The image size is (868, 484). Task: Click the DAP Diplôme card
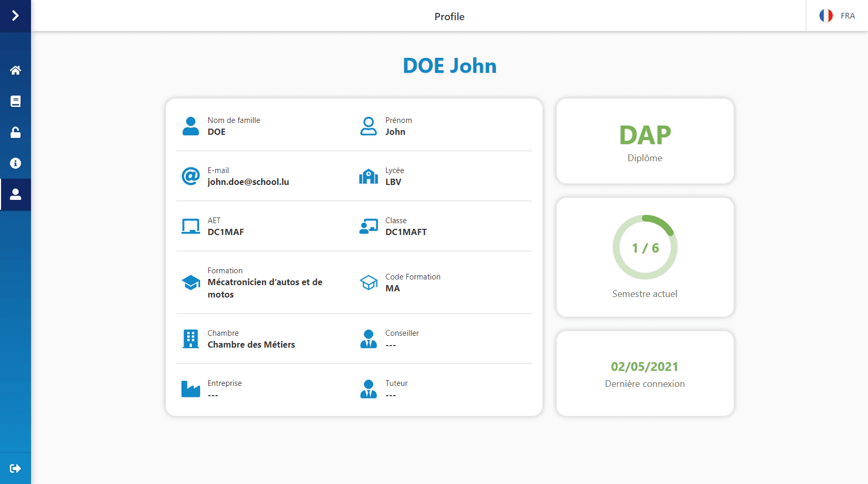(645, 141)
